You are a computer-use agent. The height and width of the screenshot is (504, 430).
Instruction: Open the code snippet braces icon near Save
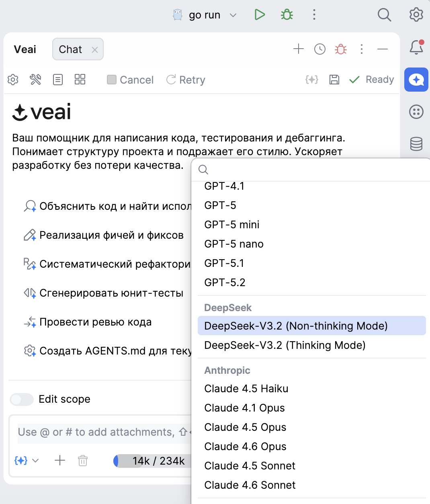[x=312, y=80]
